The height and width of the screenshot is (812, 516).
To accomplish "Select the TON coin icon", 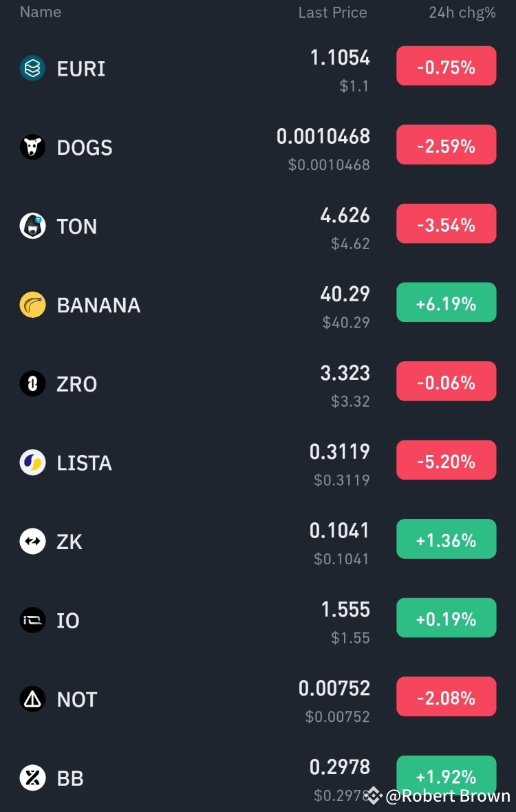I will 32,226.
